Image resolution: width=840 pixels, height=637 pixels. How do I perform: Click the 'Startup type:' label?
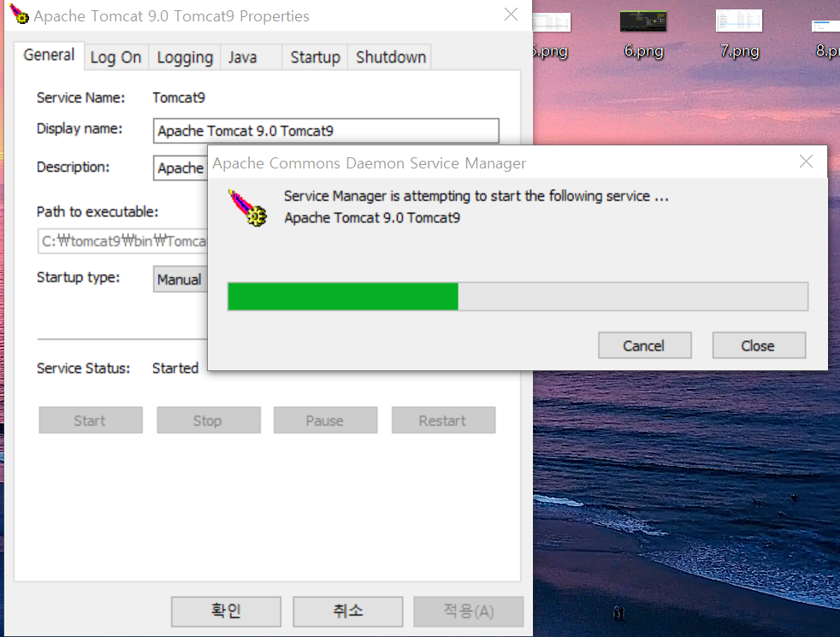click(78, 277)
